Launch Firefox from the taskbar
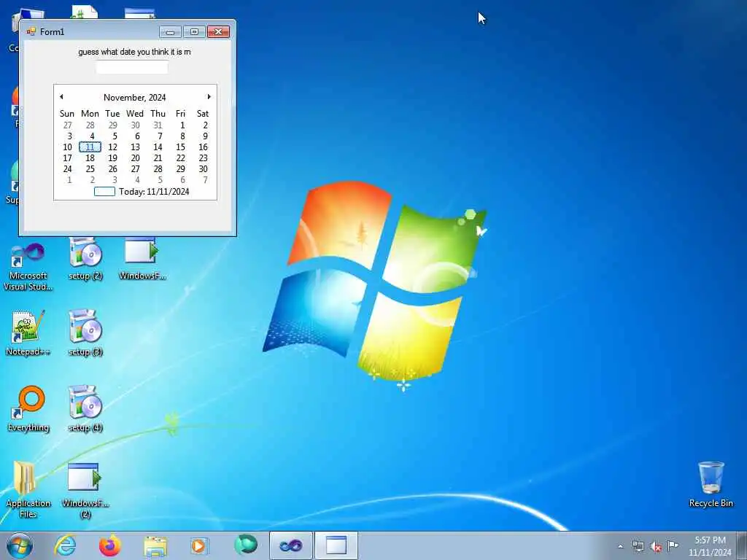Image resolution: width=747 pixels, height=560 pixels. click(109, 545)
